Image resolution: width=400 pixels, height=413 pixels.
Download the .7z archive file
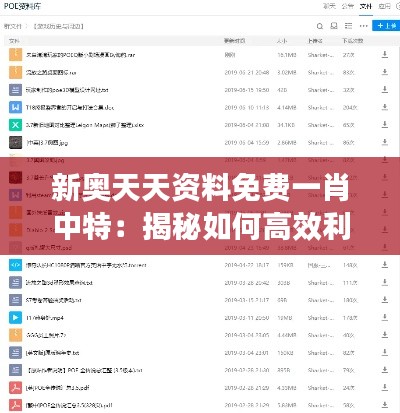point(385,335)
